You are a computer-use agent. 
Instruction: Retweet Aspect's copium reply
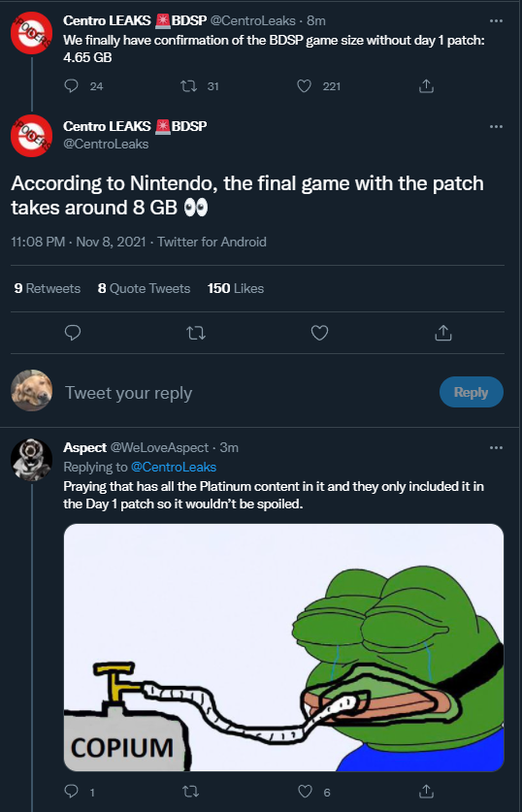click(191, 792)
